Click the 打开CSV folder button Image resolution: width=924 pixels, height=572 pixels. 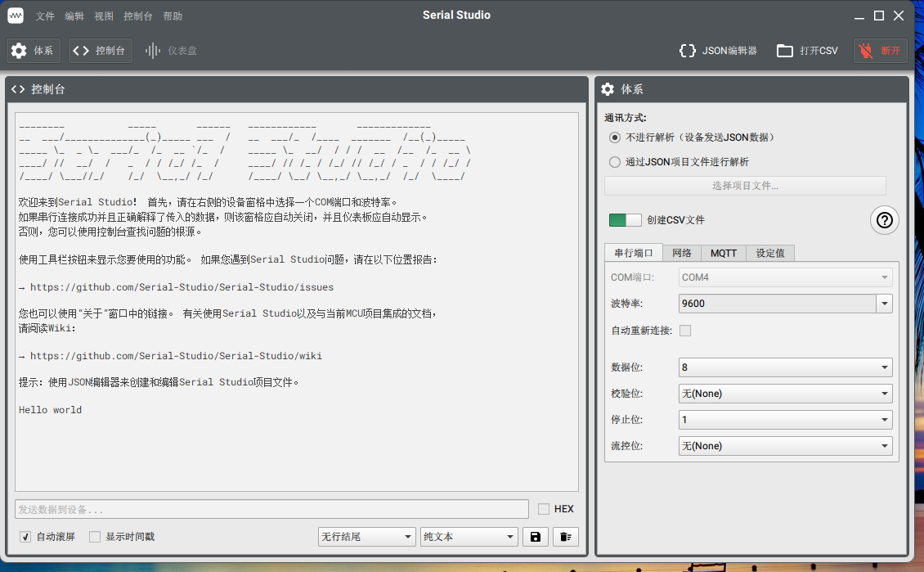coord(807,51)
